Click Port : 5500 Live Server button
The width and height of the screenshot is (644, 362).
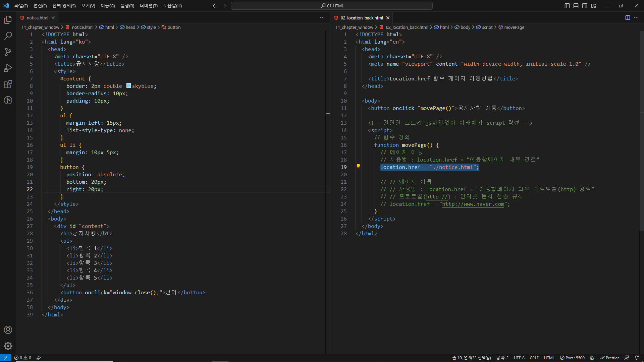[572, 358]
